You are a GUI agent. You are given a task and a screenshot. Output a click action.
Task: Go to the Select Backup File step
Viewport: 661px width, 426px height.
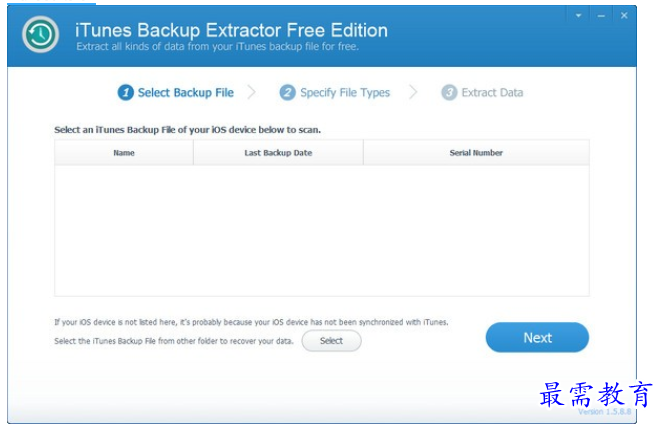point(185,93)
